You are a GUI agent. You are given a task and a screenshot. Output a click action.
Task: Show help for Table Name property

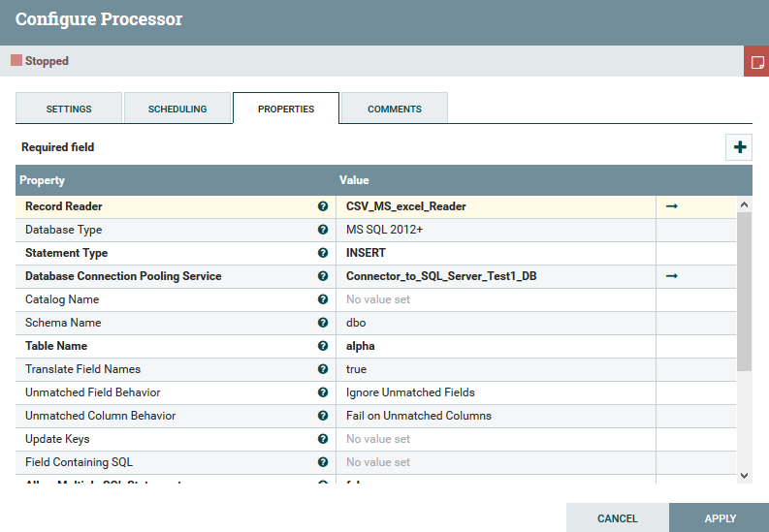(322, 346)
